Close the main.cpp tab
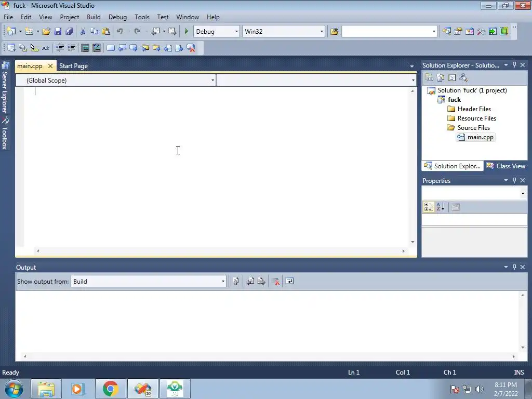This screenshot has width=532, height=399. pos(50,66)
